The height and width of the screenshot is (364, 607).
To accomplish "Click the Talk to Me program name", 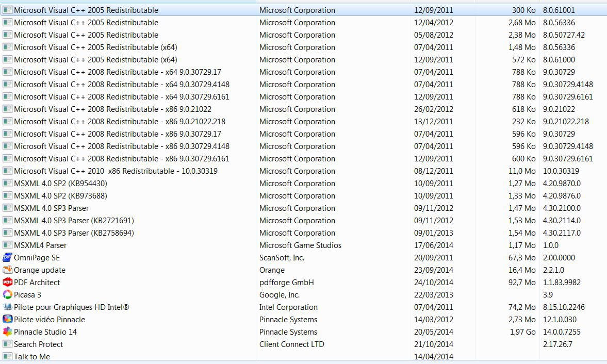I will pos(32,357).
